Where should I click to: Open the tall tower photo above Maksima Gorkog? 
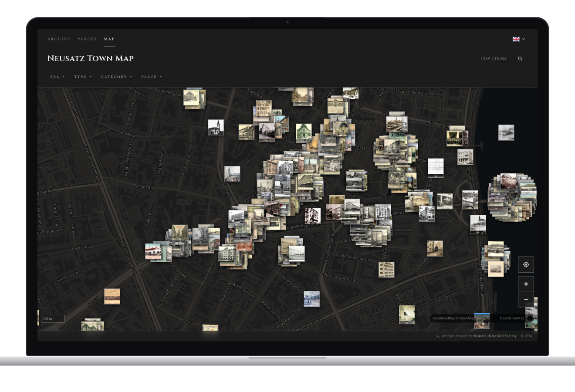(x=407, y=314)
